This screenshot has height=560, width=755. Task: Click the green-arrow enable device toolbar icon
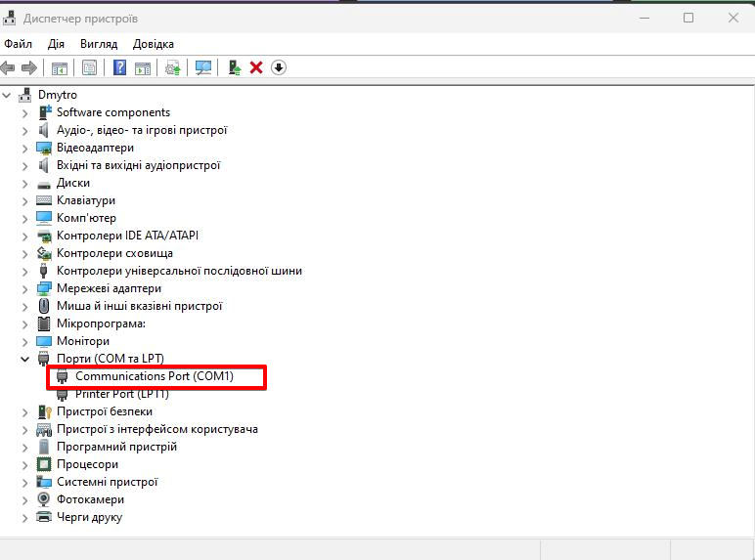[234, 67]
